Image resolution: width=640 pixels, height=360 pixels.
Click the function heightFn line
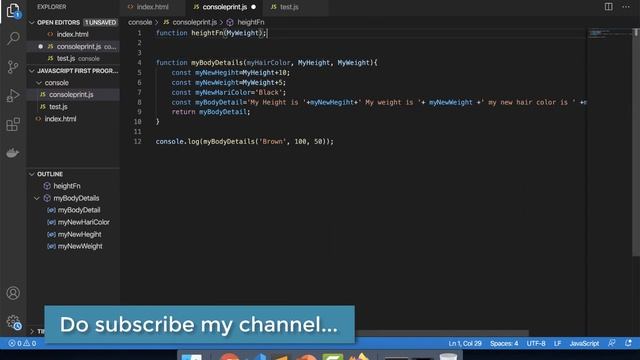211,33
